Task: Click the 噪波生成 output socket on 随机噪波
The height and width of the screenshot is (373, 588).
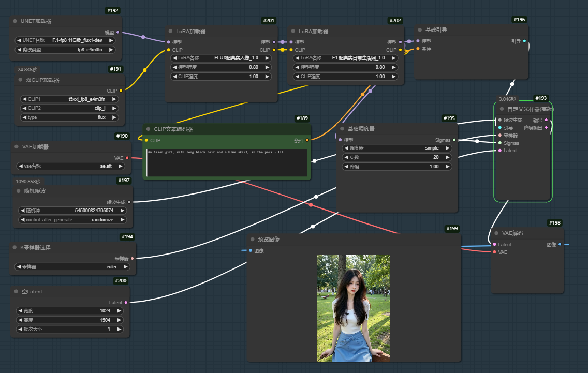Action: (129, 202)
